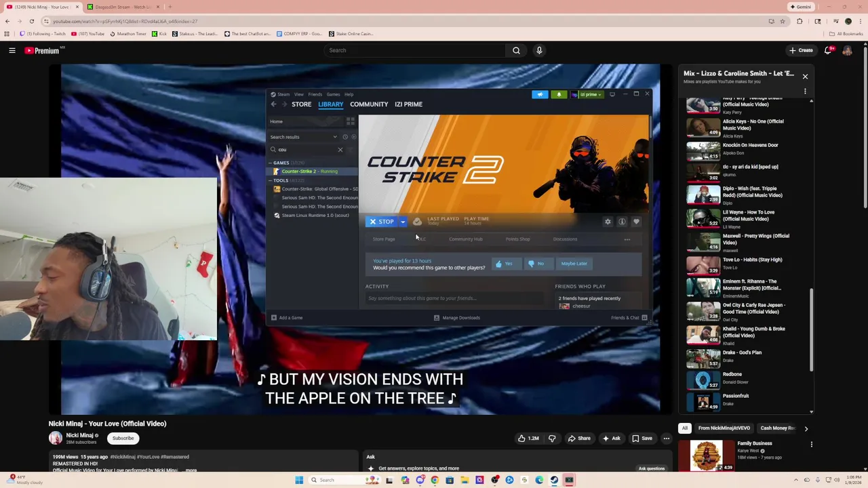868x488 pixels.
Task: Open Gemini button in Chrome
Action: (800, 7)
